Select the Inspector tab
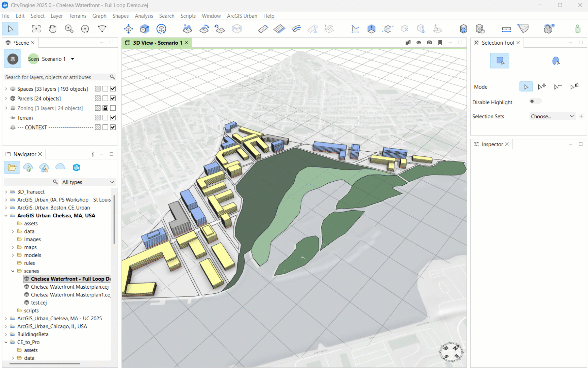This screenshot has height=368, width=588. pyautogui.click(x=492, y=144)
